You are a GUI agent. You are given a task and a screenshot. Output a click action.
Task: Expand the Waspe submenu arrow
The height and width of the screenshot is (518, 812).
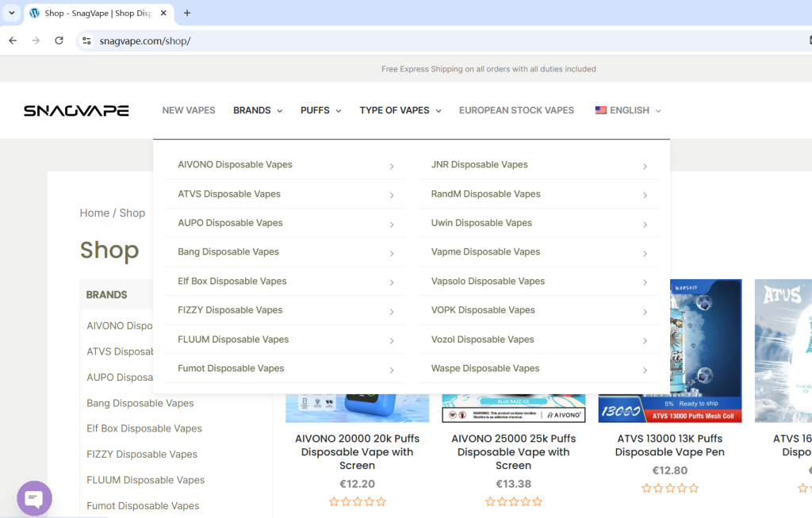pyautogui.click(x=645, y=370)
